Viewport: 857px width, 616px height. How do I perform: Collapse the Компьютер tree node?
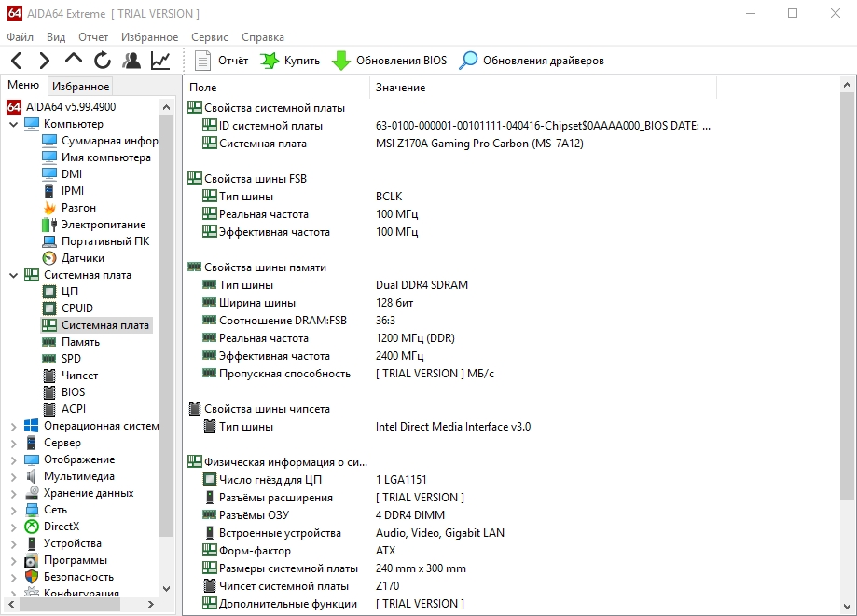click(14, 125)
